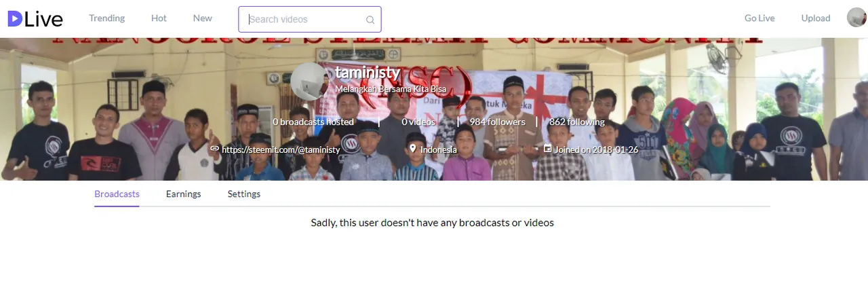Click the tagline Melangkah Bersama Kita Bisa
This screenshot has height=307, width=868.
pyautogui.click(x=390, y=90)
